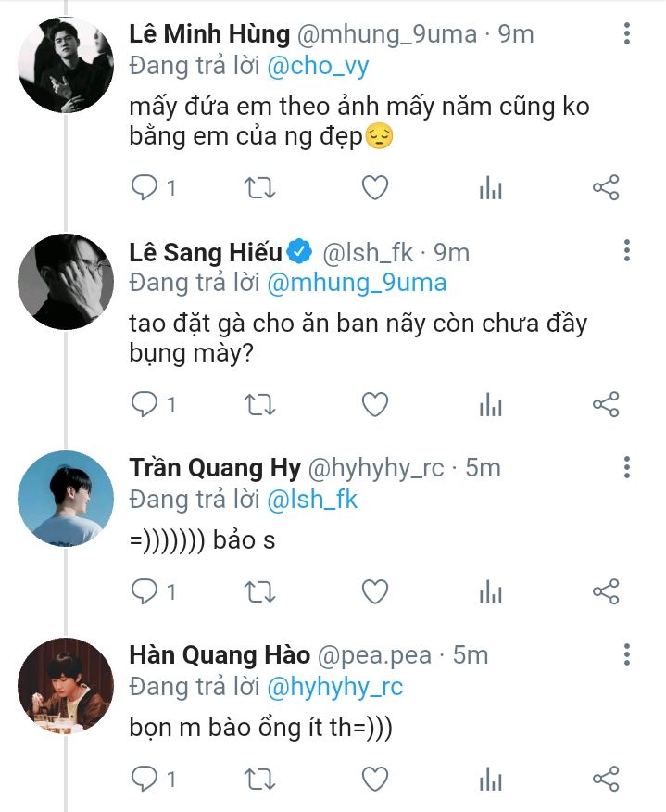The image size is (666, 812).
Task: View analytics for Hàn Quang Hào's tweet
Action: [490, 778]
